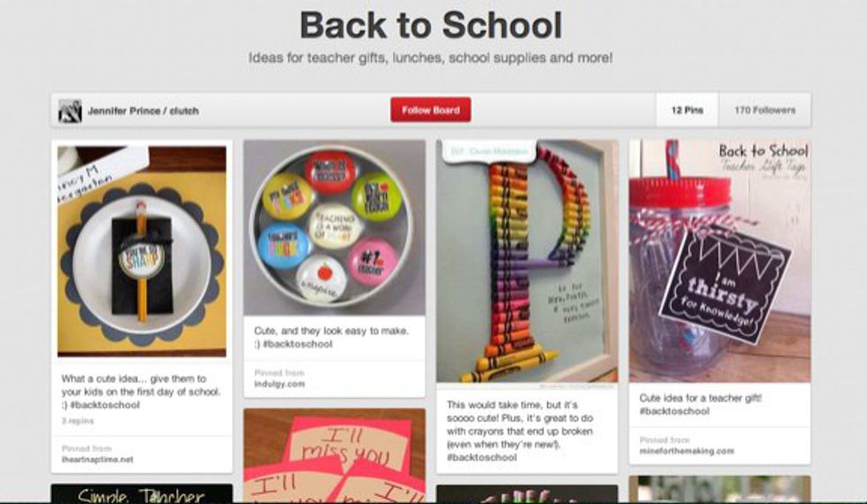
Task: Visit indulgy.com source link
Action: click(x=280, y=384)
